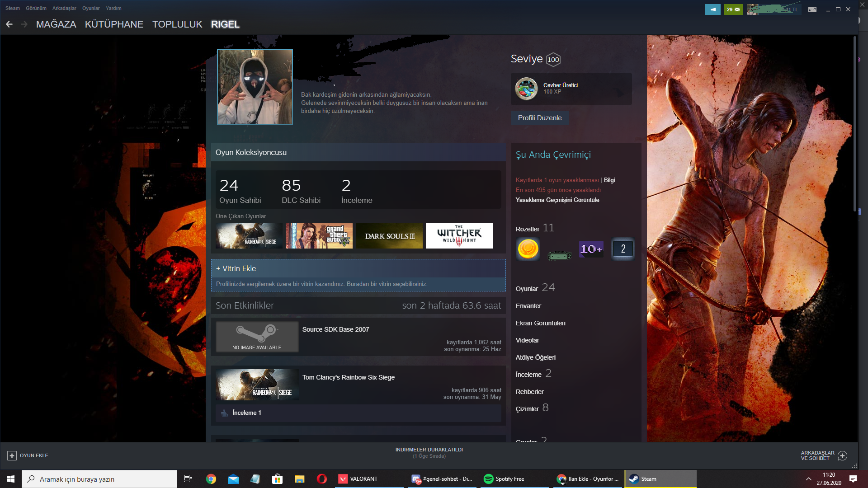Show hidden system tray icons chevron
The width and height of the screenshot is (868, 488).
pyautogui.click(x=808, y=479)
